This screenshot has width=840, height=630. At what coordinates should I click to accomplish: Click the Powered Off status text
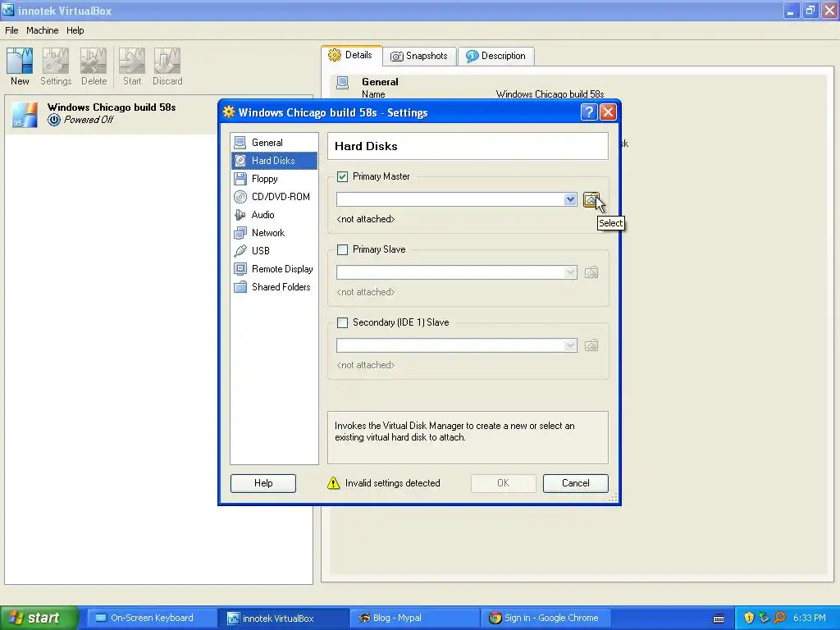click(89, 120)
